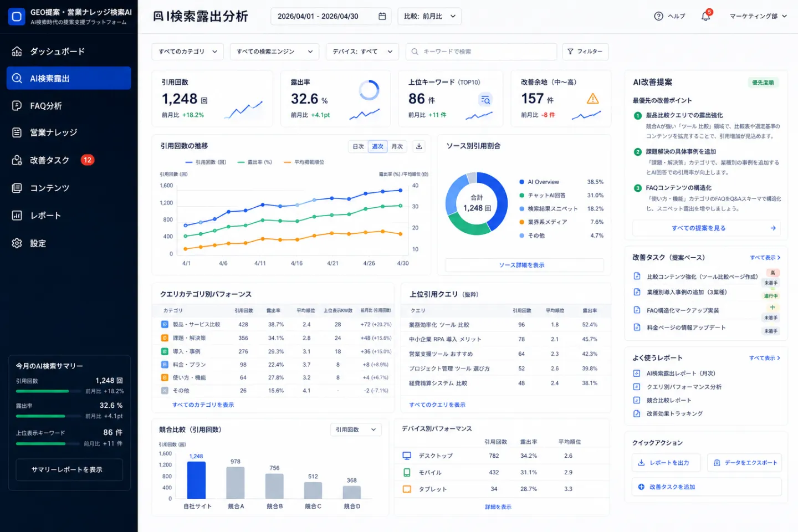Switch chart to 日次 view
Viewport: 798px width, 532px height.
click(x=359, y=146)
